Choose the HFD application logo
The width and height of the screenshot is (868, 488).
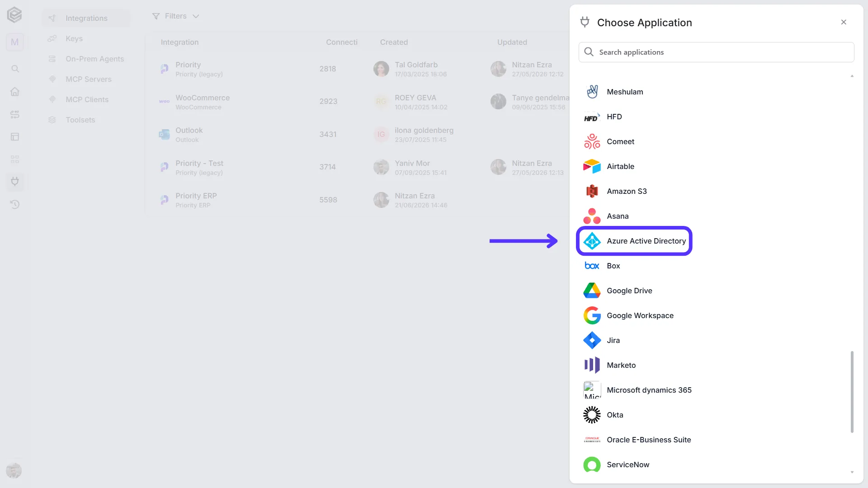pos(592,117)
